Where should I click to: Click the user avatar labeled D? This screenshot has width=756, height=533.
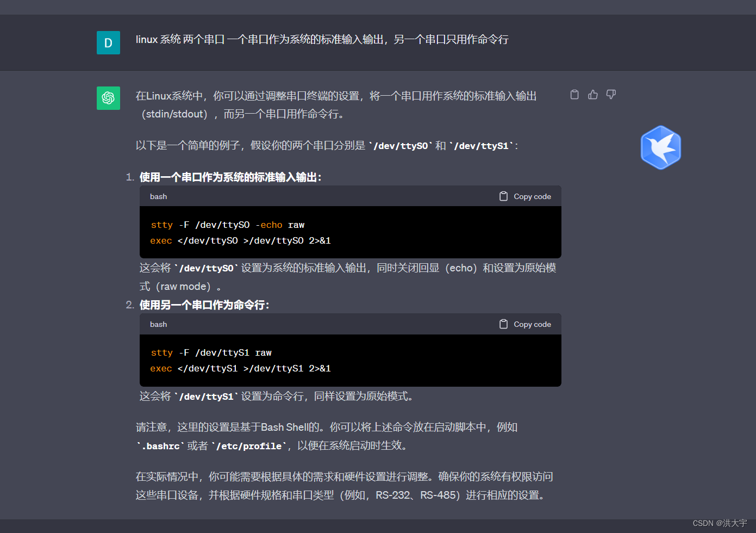(108, 42)
